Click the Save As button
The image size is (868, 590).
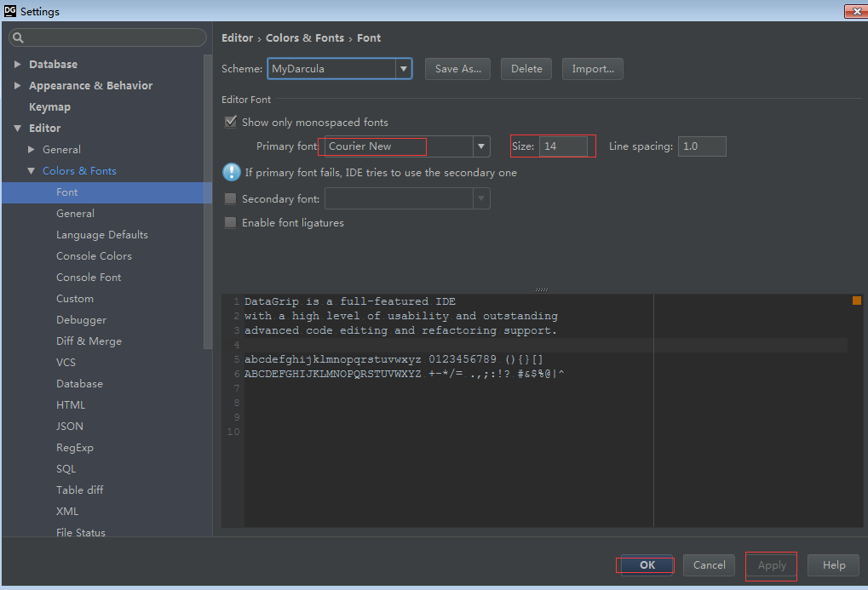pyautogui.click(x=457, y=69)
